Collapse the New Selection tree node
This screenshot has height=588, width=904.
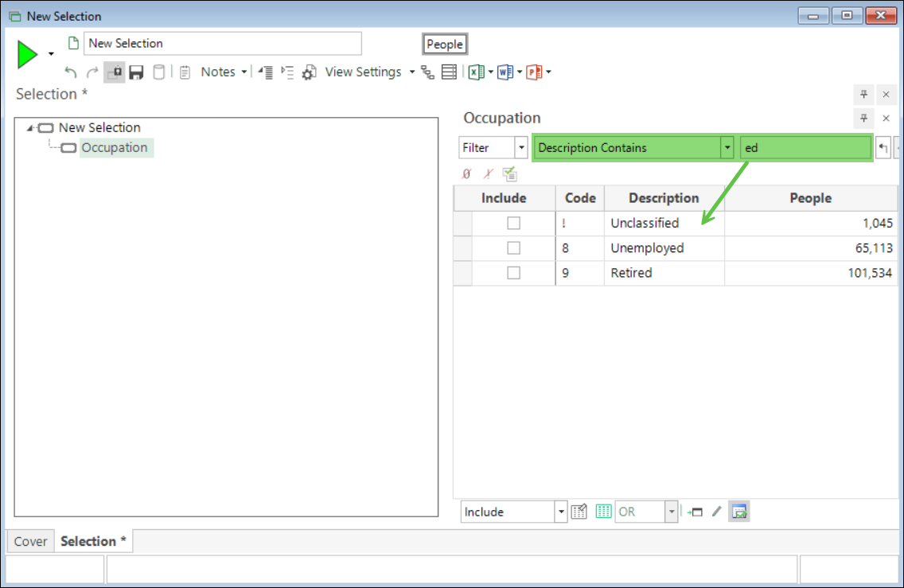point(30,128)
